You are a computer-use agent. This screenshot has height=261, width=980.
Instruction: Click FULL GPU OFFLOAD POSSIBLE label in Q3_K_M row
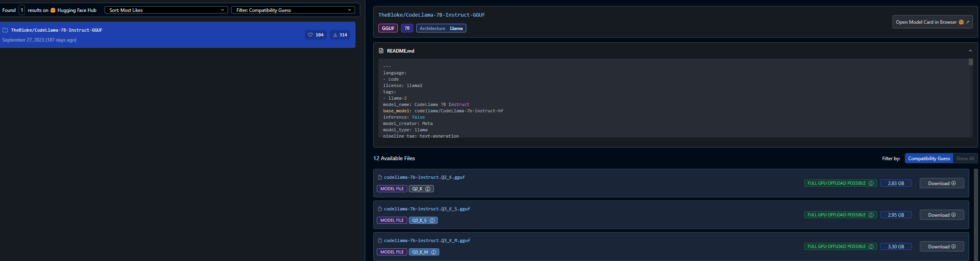click(x=836, y=246)
